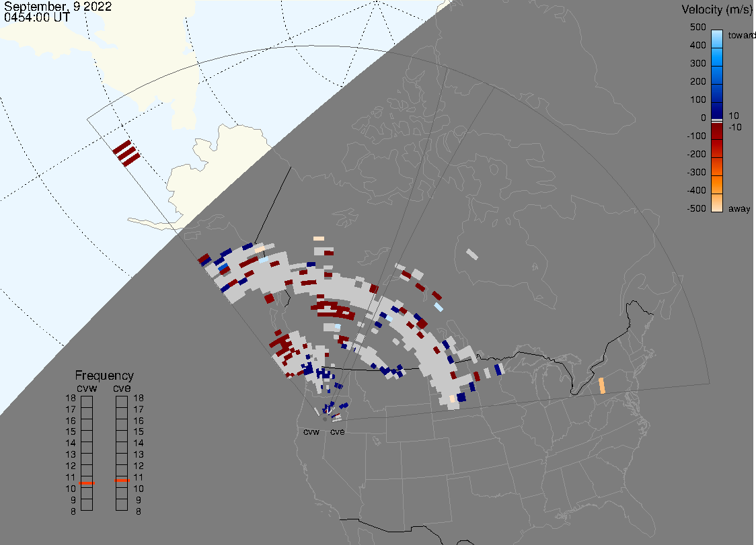The height and width of the screenshot is (545, 756).
Task: Click the -10 label beside the color bar
Action: [x=734, y=127]
